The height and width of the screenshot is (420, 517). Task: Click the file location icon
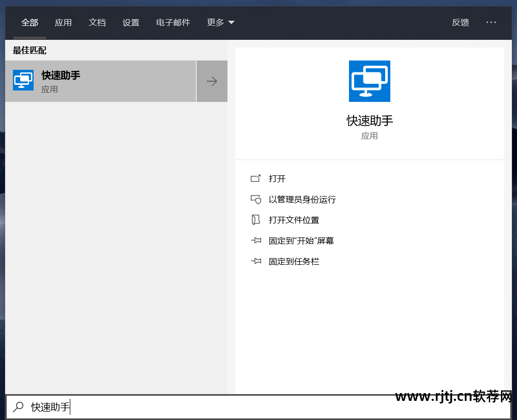pyautogui.click(x=256, y=220)
